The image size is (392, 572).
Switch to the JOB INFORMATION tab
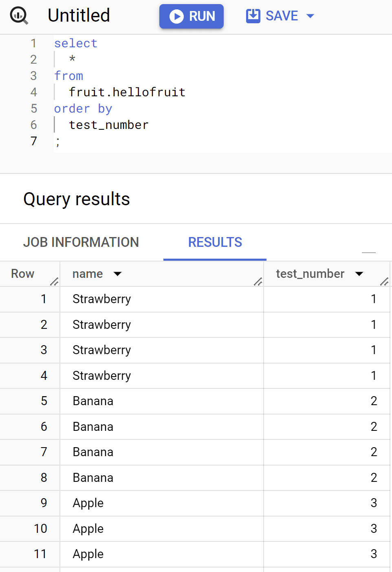click(81, 242)
